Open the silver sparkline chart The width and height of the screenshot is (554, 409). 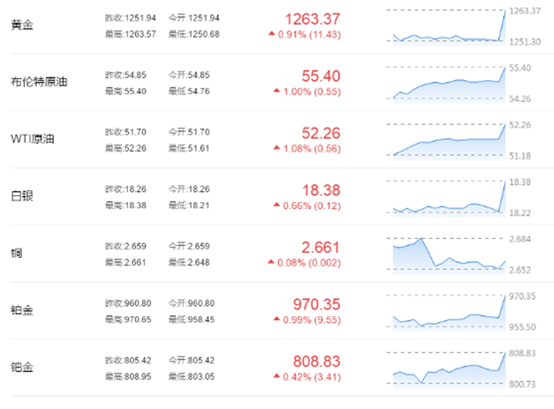coord(446,198)
